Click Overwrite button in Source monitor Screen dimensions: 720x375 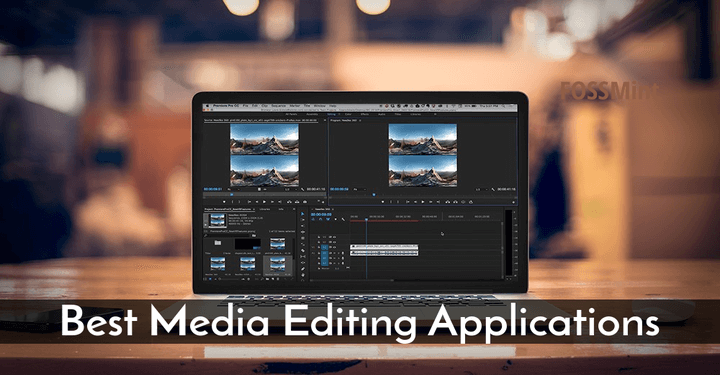tap(297, 202)
